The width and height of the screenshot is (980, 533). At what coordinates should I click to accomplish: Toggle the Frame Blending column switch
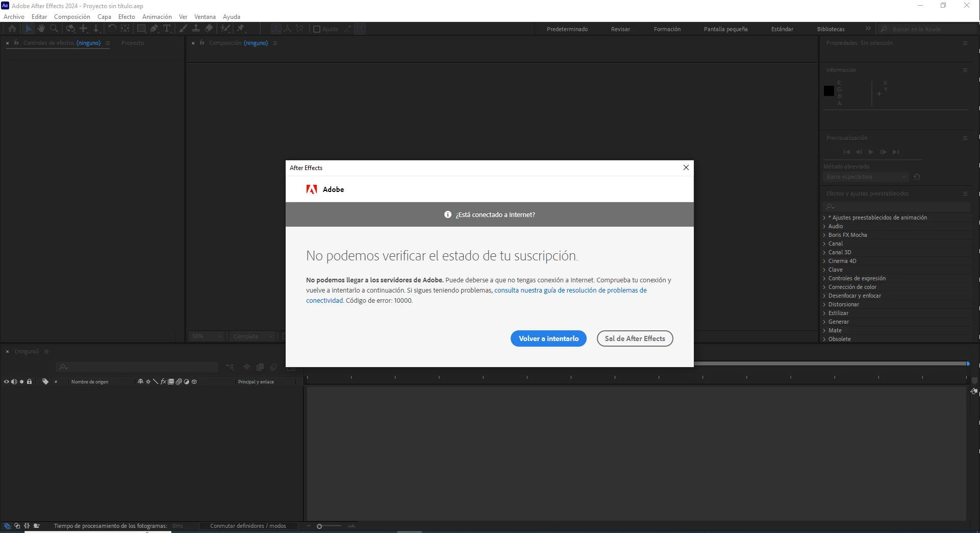[x=171, y=381]
